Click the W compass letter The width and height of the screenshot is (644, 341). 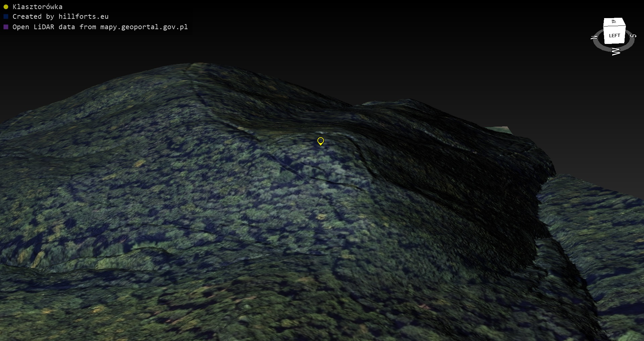[x=616, y=51]
